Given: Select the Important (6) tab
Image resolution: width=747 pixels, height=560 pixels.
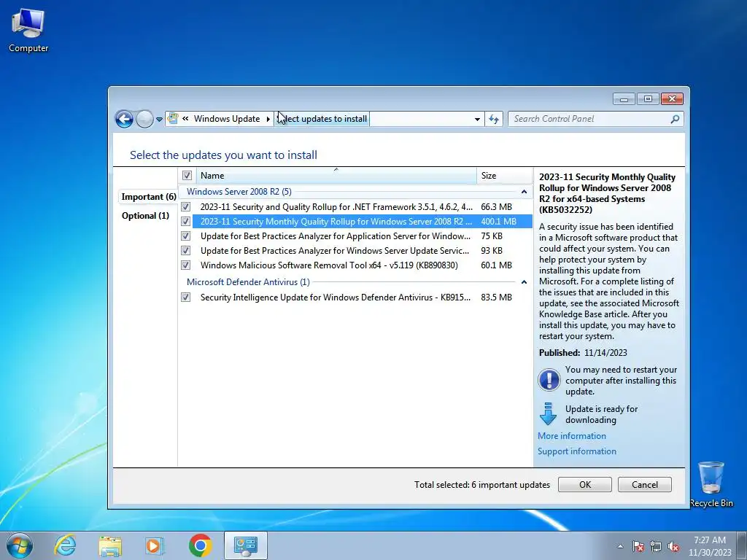Looking at the screenshot, I should (x=149, y=197).
